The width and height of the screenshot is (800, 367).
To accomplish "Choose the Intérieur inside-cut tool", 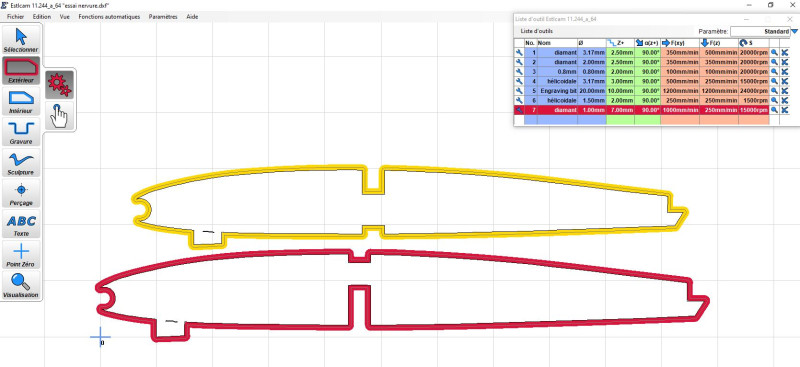I will click(21, 101).
